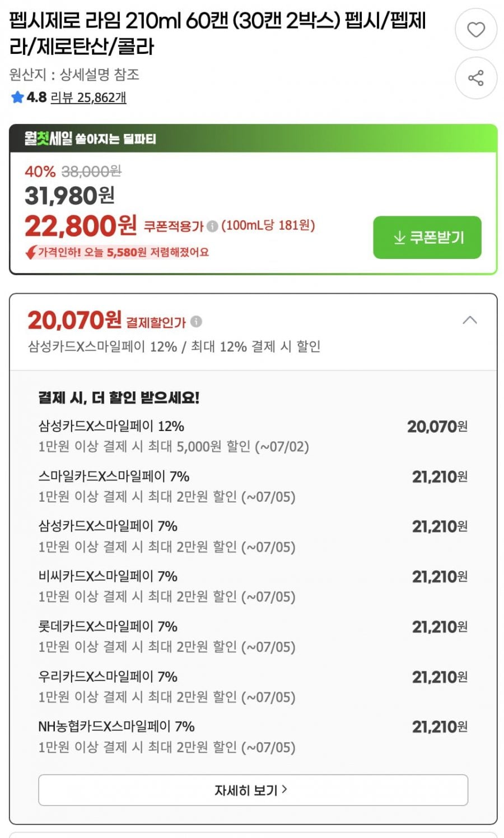Select 우리카드X스마일페이 7% row
Screen dimensions: 504x838
(x=253, y=686)
